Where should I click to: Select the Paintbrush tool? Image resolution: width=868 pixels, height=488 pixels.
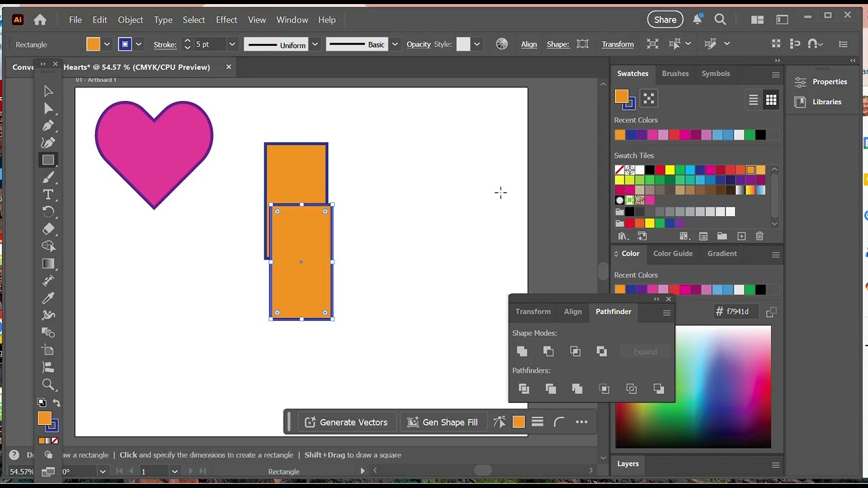point(48,178)
